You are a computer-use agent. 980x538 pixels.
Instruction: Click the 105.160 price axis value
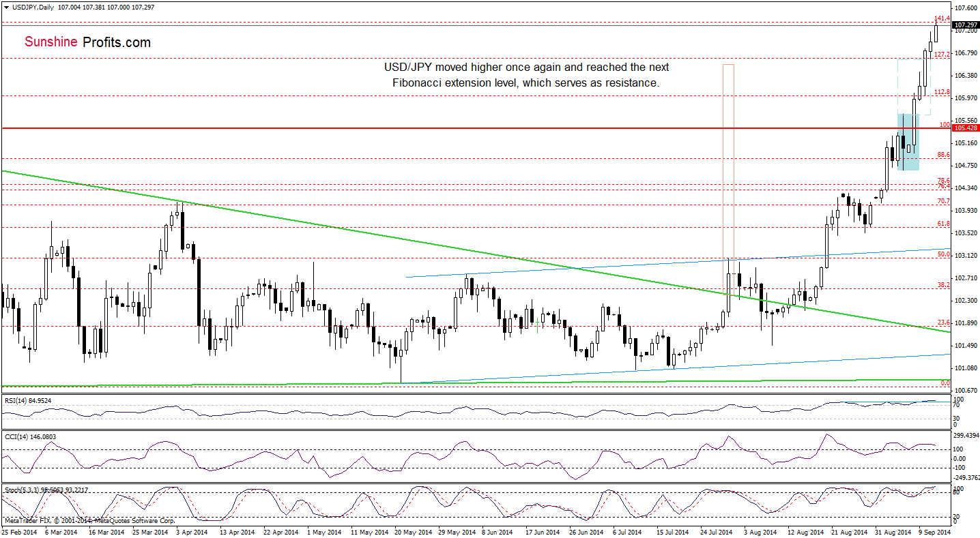(966, 143)
